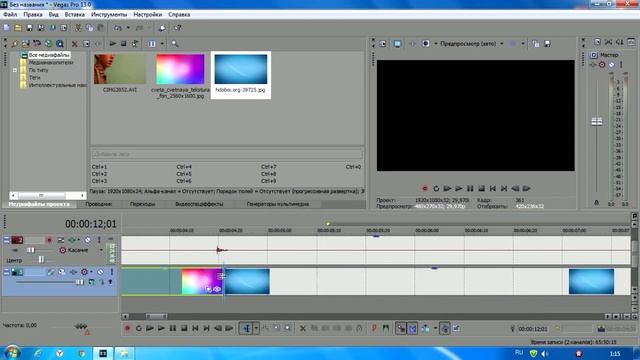Save preview snapshot to file
The height and width of the screenshot is (360, 640).
point(547,44)
